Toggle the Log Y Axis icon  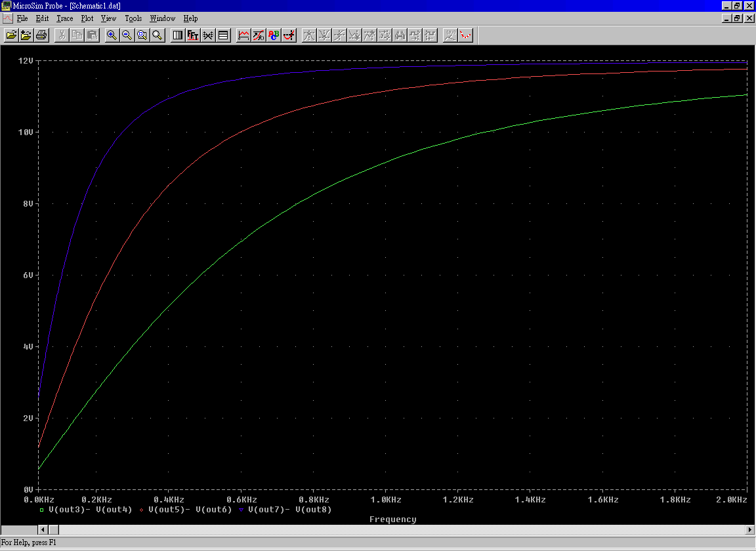pos(223,35)
